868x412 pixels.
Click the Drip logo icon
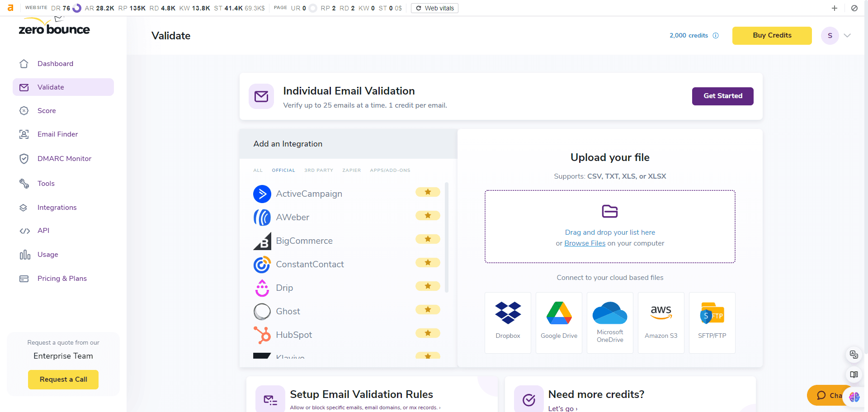[262, 288]
